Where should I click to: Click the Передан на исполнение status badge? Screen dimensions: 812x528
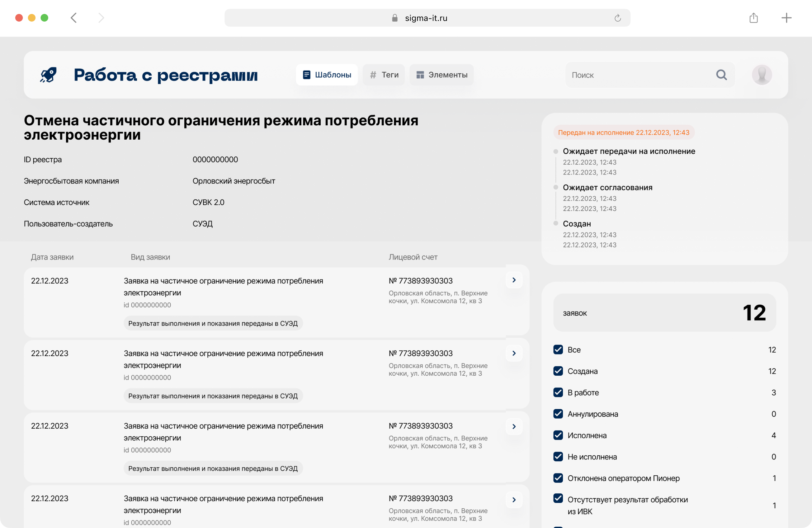tap(623, 132)
